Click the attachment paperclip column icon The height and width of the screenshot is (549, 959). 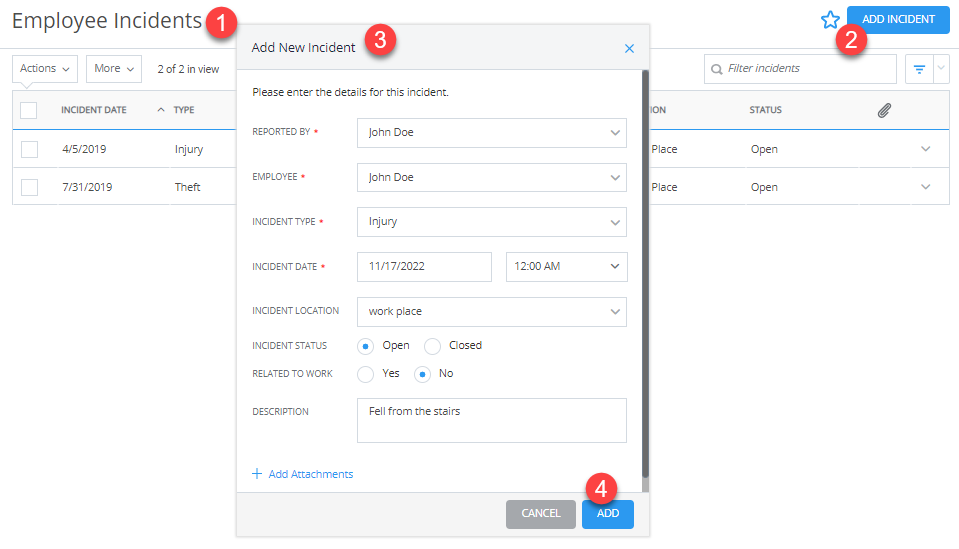click(x=884, y=110)
